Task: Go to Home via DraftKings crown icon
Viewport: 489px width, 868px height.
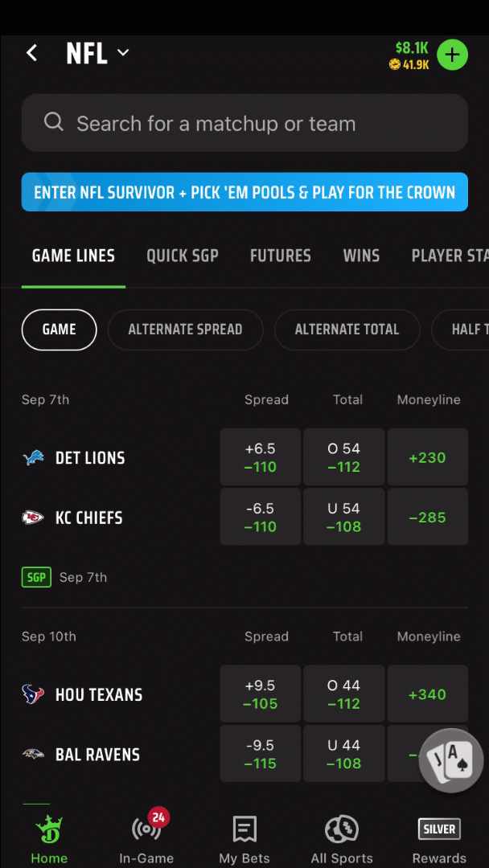Action: 49,829
